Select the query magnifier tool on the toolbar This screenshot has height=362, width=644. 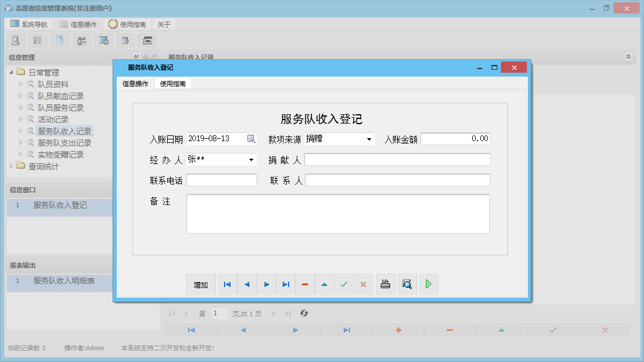click(15, 40)
